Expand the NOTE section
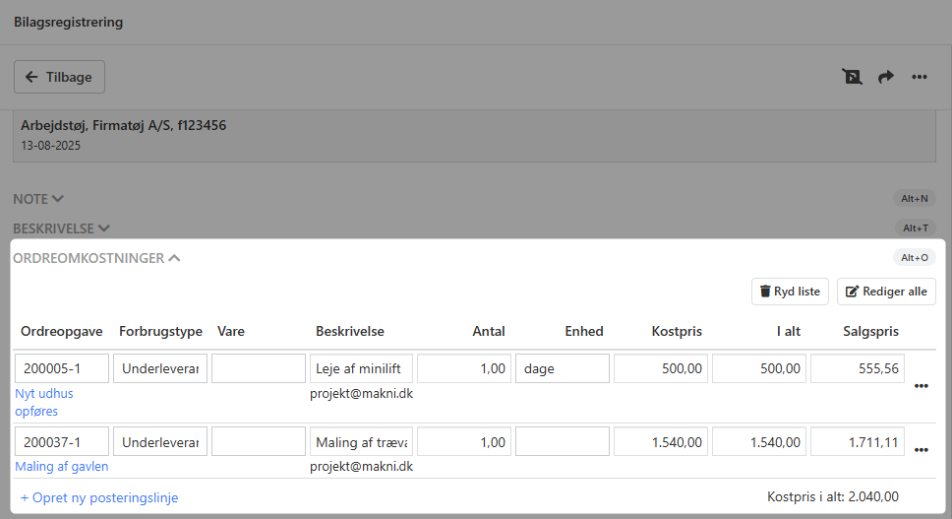 pyautogui.click(x=39, y=199)
